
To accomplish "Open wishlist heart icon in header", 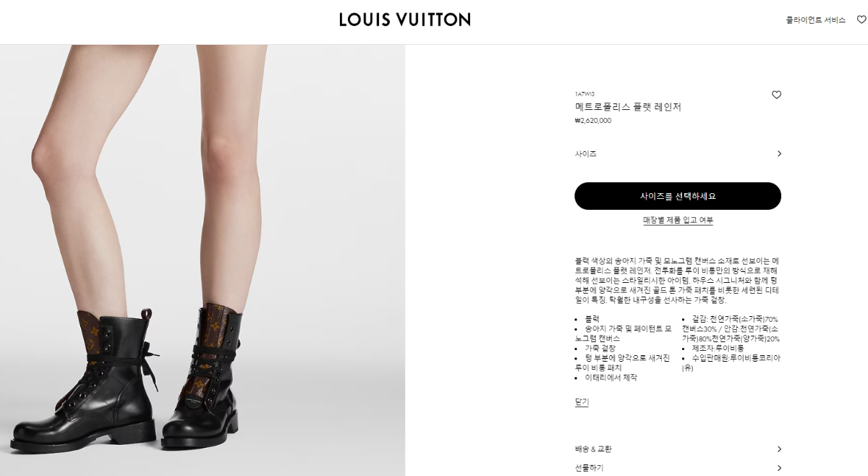I will [861, 20].
